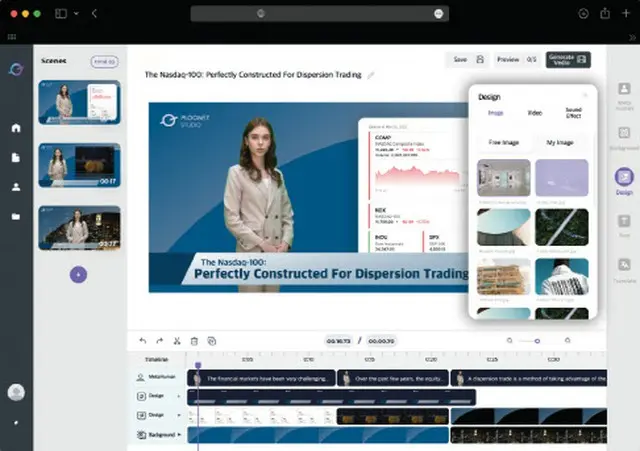Pick the orange apartment building free image
The image size is (640, 451).
tap(504, 276)
